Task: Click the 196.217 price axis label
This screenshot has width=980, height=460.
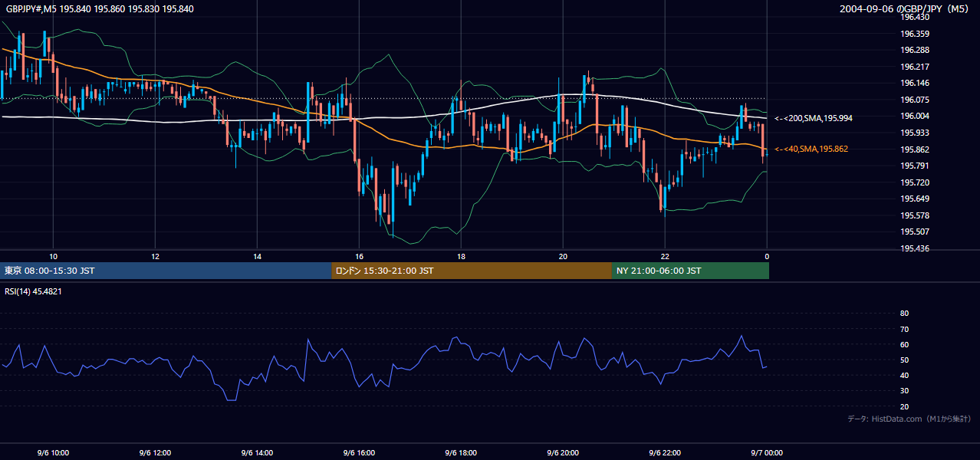Action: point(914,67)
